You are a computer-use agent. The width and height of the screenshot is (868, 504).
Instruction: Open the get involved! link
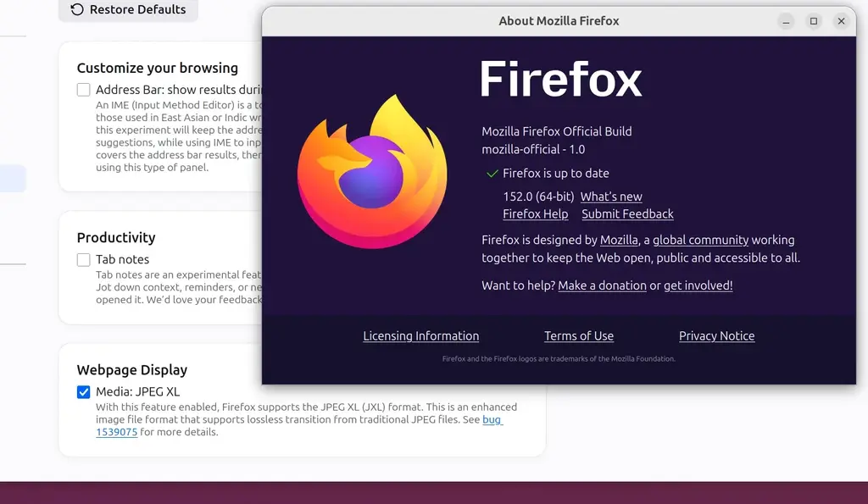click(x=698, y=285)
